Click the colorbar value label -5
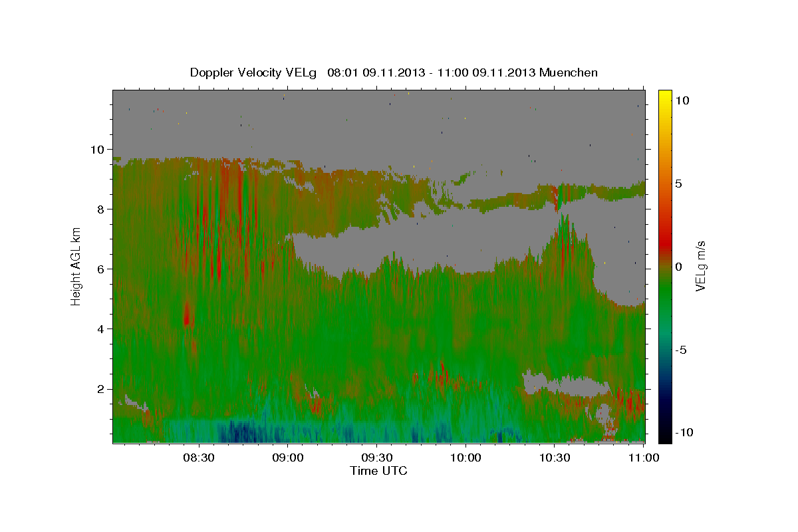Image resolution: width=798 pixels, height=532 pixels. (x=680, y=350)
